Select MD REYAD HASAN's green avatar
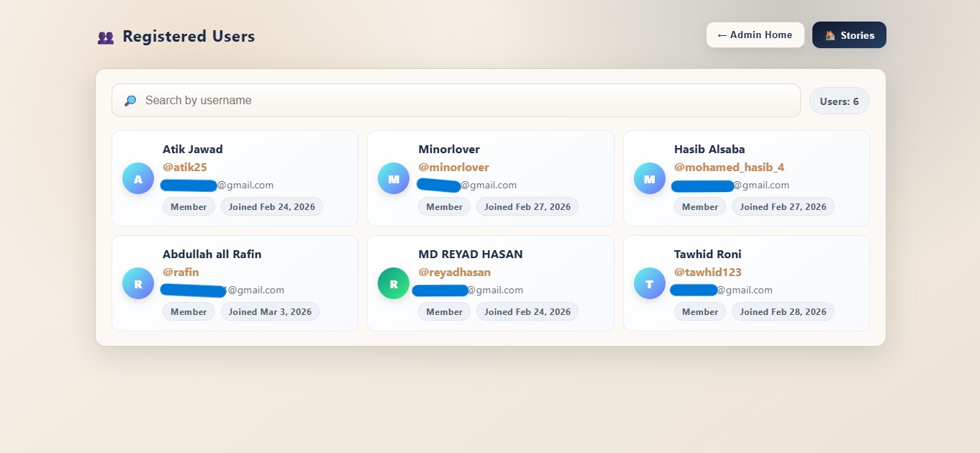 point(394,283)
